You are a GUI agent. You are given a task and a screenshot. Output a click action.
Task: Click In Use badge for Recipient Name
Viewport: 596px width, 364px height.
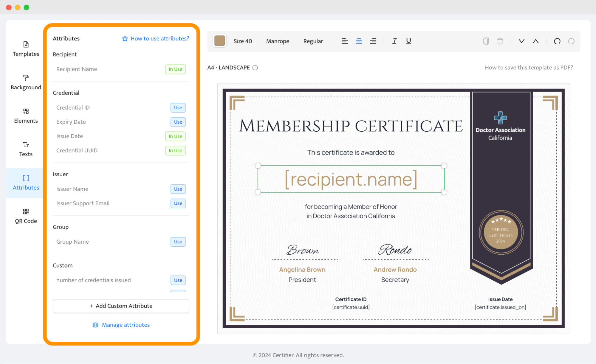pyautogui.click(x=175, y=69)
